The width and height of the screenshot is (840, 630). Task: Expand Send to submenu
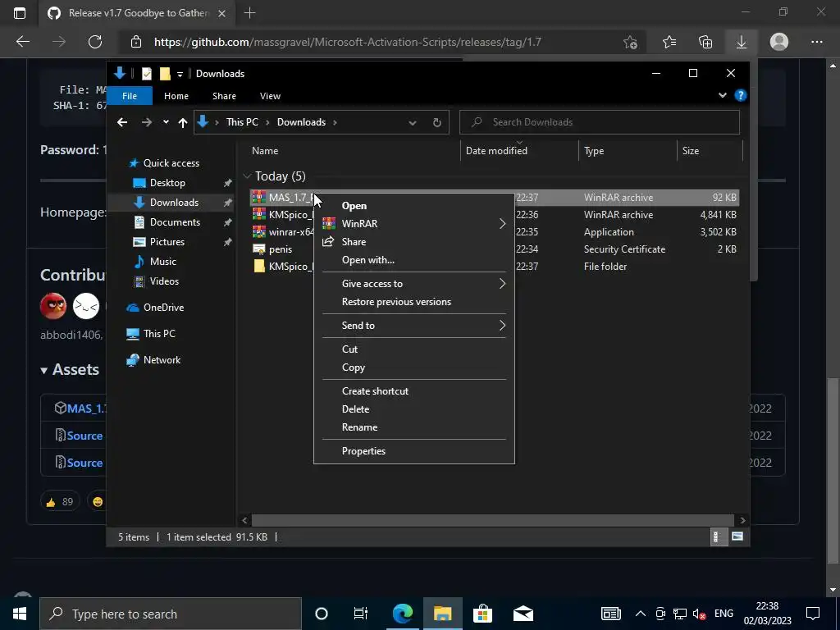tap(502, 325)
